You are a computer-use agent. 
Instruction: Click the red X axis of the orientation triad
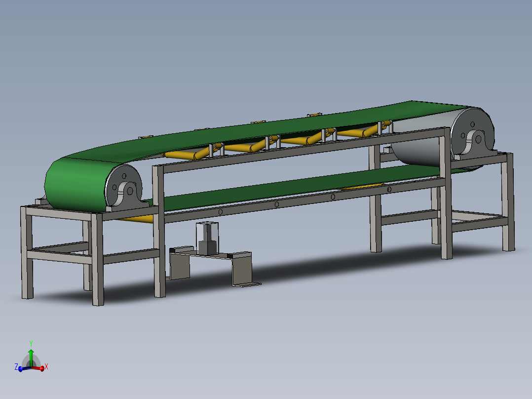point(38,368)
